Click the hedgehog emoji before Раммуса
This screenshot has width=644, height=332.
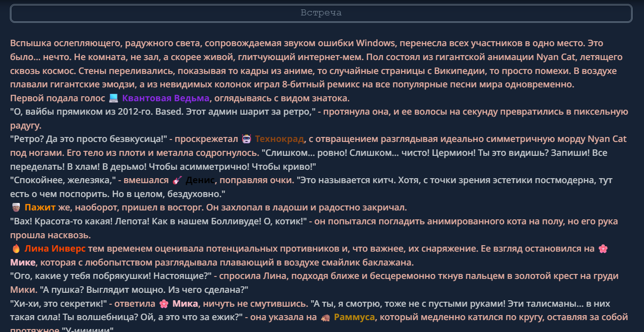(x=325, y=317)
